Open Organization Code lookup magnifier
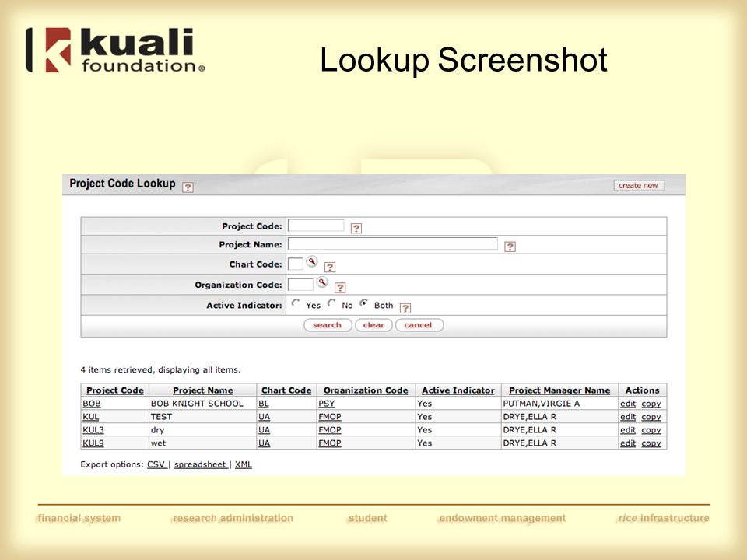747x560 pixels. click(322, 282)
